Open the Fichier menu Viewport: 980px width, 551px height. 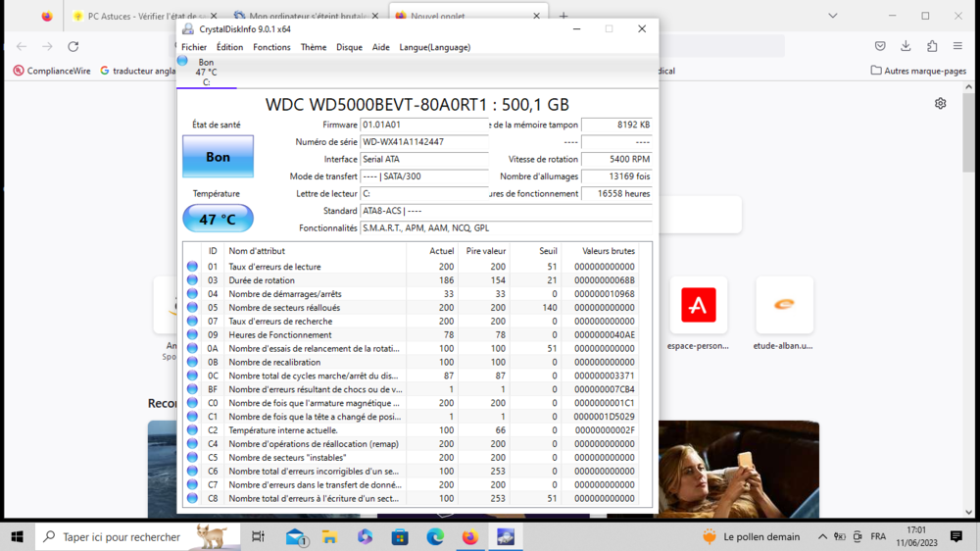tap(194, 47)
